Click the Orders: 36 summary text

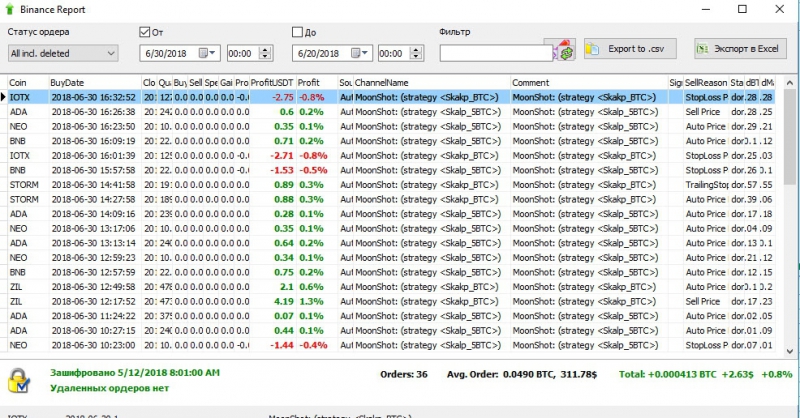404,375
